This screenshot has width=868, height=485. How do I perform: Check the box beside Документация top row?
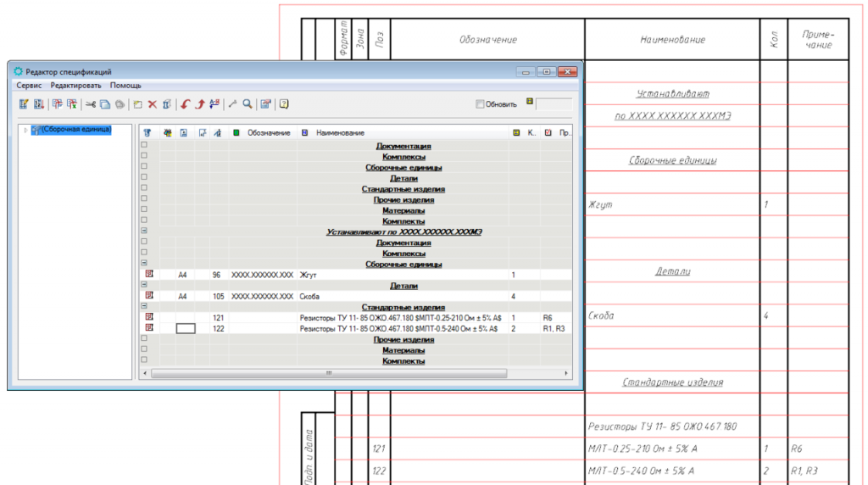pyautogui.click(x=144, y=145)
